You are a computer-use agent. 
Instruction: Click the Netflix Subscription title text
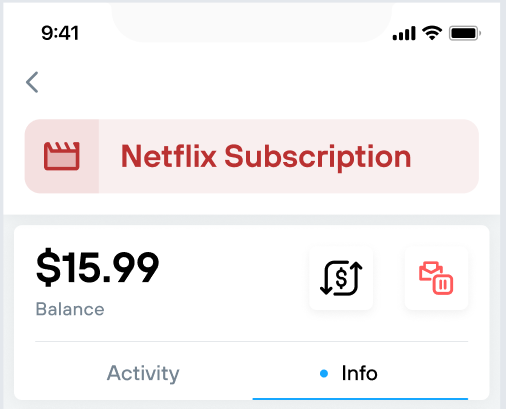click(266, 156)
